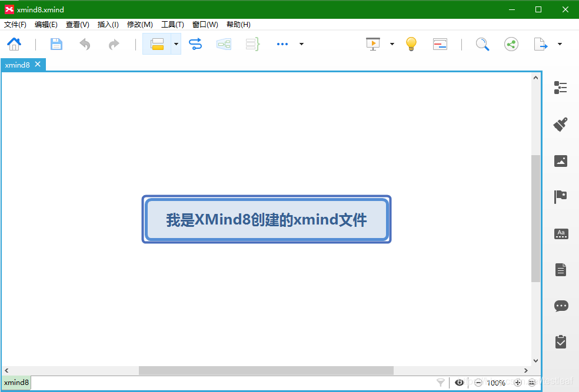
Task: Add a relationship line
Action: 195,44
